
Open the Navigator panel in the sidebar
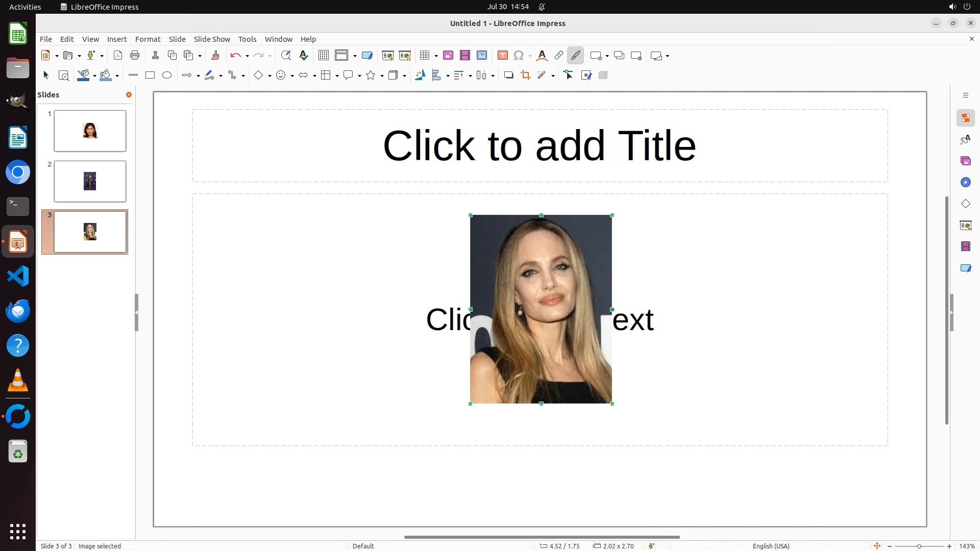[965, 183]
